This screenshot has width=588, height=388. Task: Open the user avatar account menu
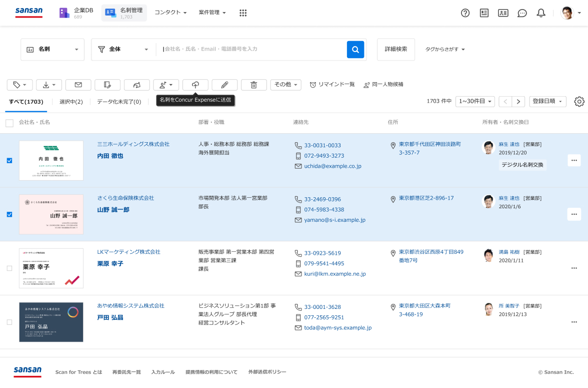pyautogui.click(x=570, y=13)
